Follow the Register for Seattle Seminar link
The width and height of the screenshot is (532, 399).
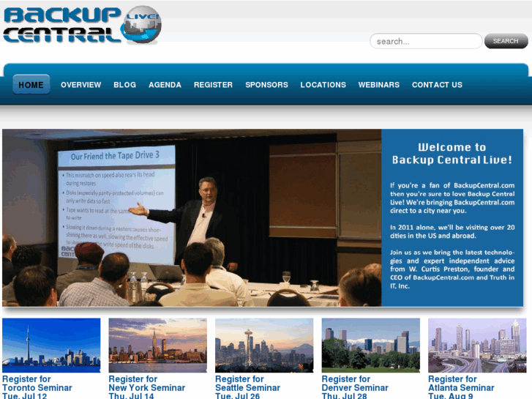point(247,387)
